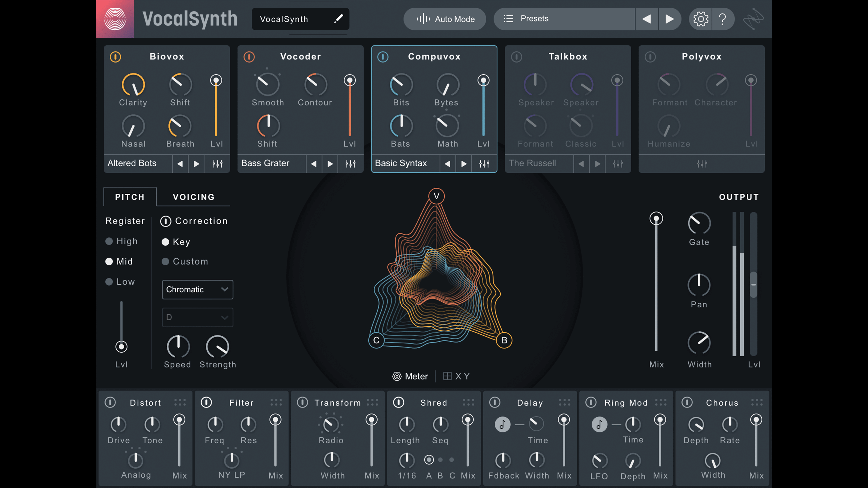Viewport: 868px width, 488px height.
Task: Switch to the VOICING tab
Action: click(x=194, y=197)
